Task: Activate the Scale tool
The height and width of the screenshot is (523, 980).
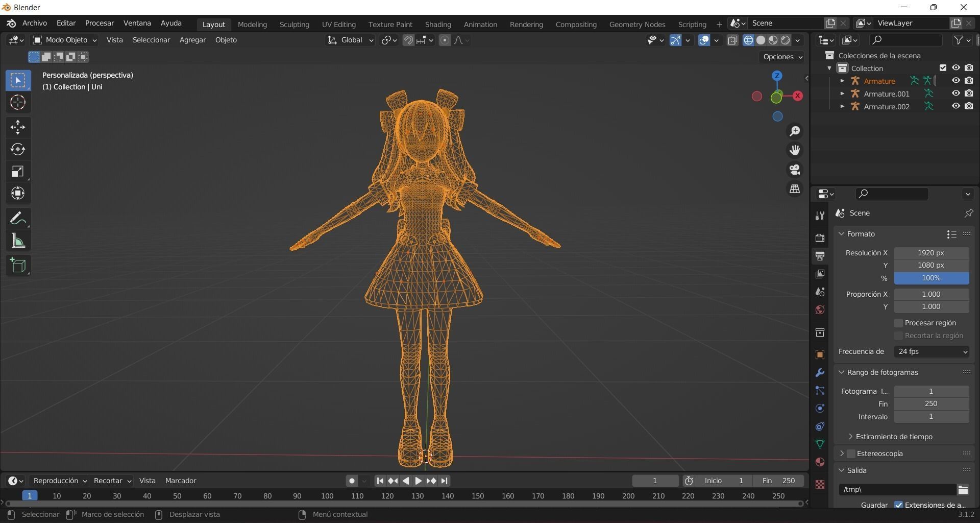Action: pyautogui.click(x=18, y=171)
